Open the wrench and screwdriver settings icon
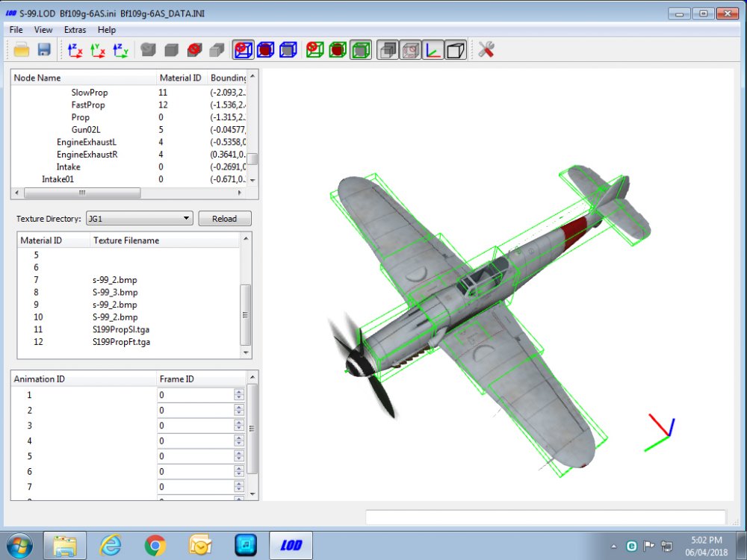 click(486, 49)
